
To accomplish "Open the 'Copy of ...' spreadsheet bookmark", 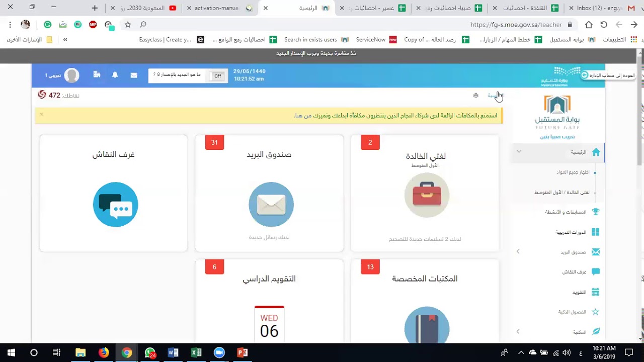I will point(436,40).
